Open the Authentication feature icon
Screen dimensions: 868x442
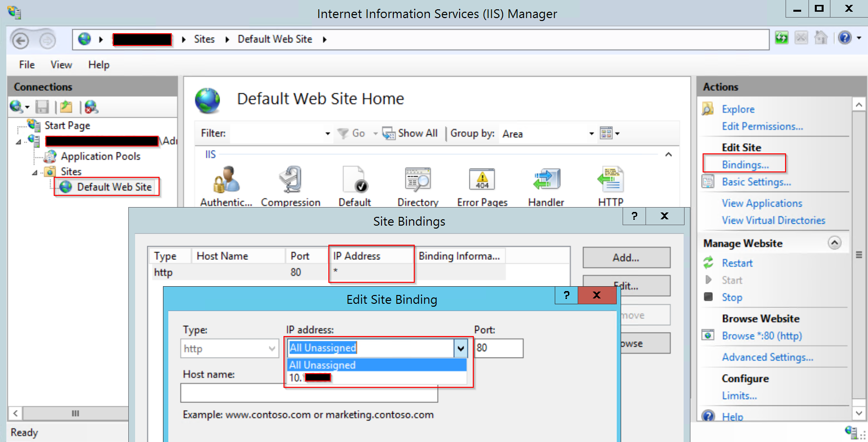(226, 179)
